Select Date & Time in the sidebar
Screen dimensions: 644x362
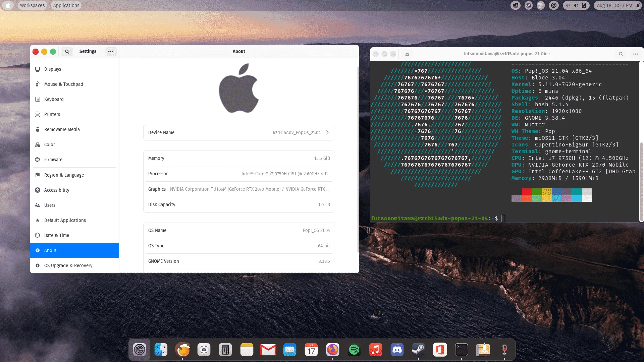[x=74, y=235]
